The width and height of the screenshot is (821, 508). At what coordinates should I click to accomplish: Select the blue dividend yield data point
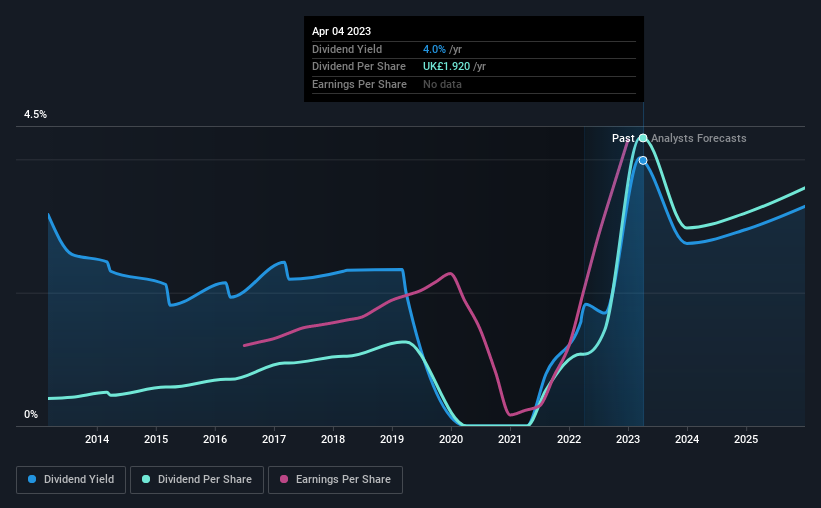(x=643, y=160)
